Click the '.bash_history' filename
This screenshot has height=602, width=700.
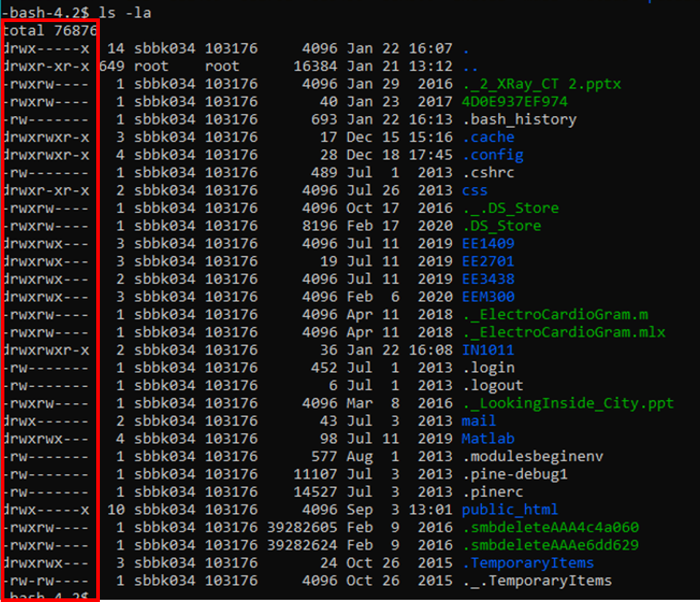pos(519,119)
